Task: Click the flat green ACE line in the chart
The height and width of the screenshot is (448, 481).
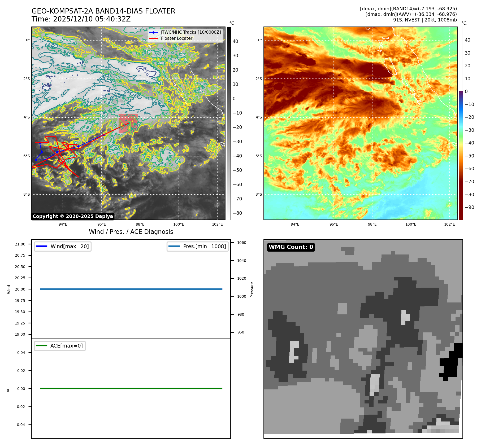Action: coord(131,388)
